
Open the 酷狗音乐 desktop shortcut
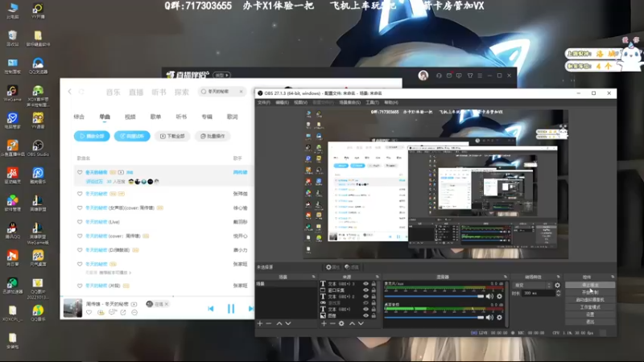click(38, 175)
